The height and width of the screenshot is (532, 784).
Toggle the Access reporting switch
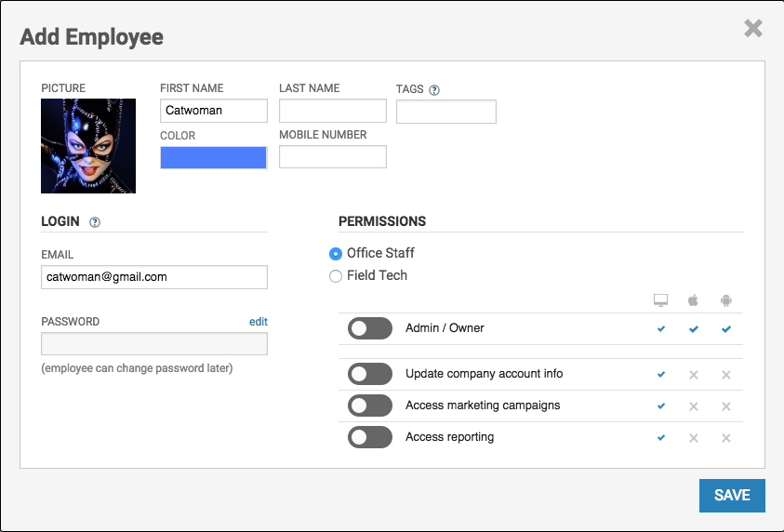370,437
